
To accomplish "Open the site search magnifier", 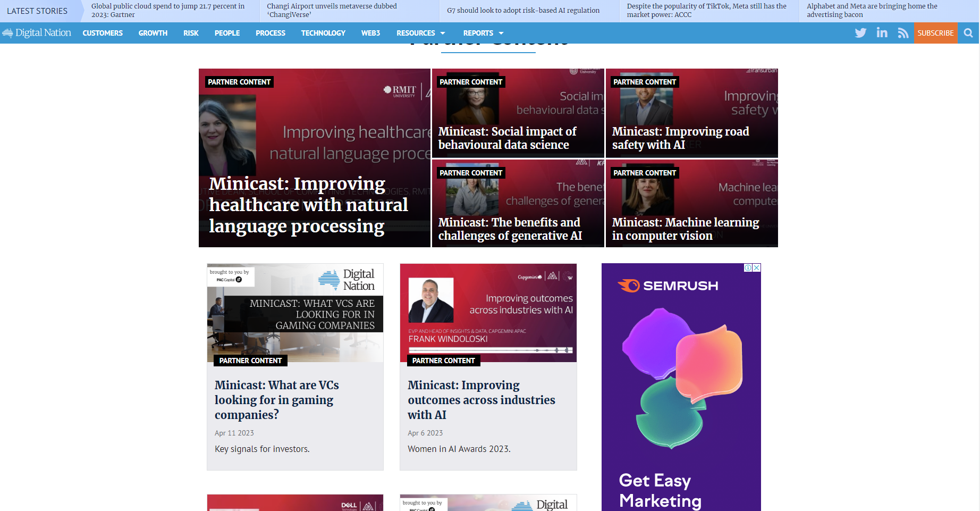I will [x=968, y=33].
